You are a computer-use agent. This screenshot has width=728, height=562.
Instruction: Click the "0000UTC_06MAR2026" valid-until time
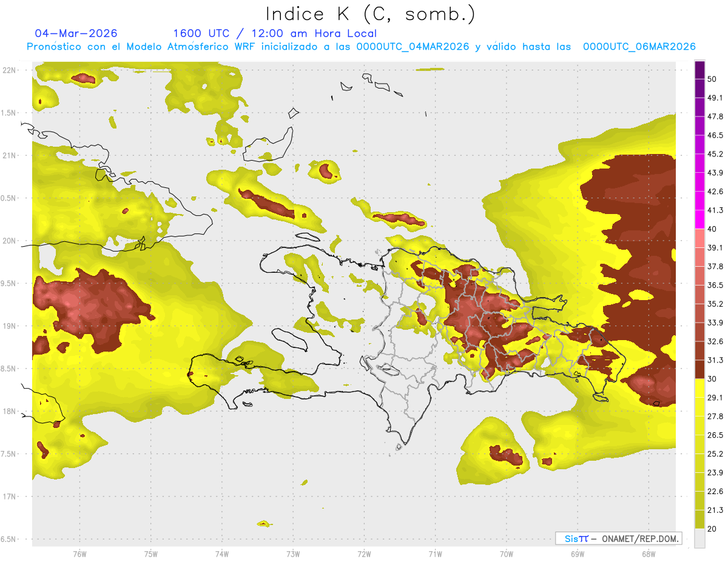pyautogui.click(x=639, y=47)
